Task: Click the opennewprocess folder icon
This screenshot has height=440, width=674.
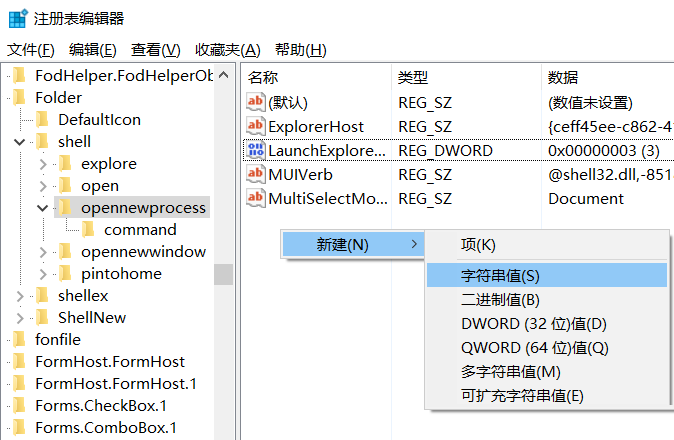Action: (65, 208)
